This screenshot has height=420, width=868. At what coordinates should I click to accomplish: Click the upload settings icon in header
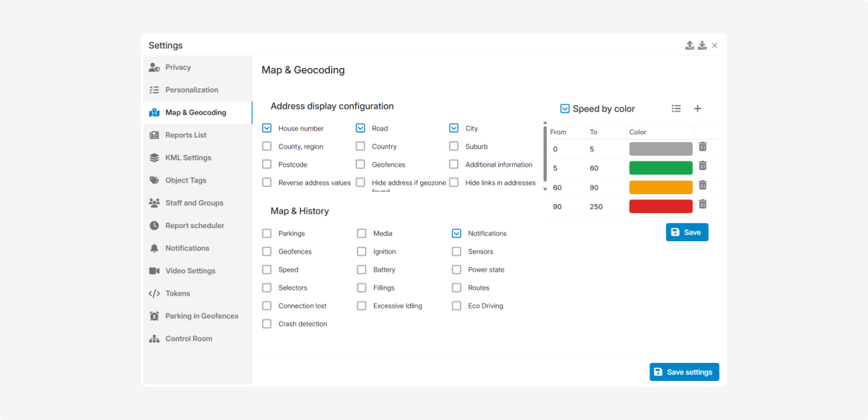[x=689, y=46]
